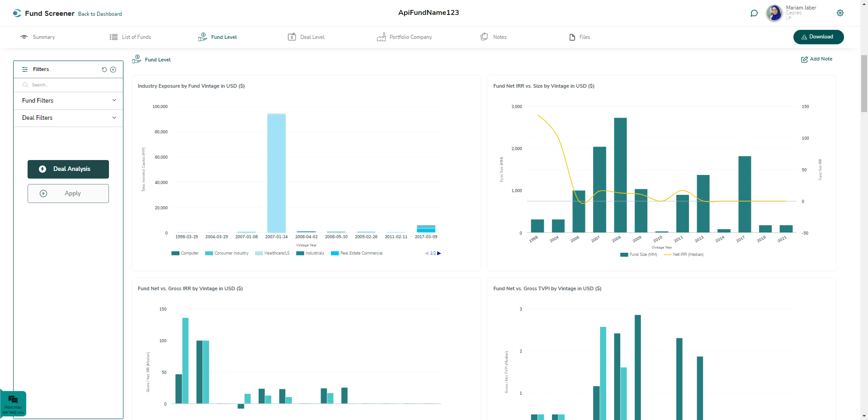868x420 pixels.
Task: Click the filters sliders icon
Action: (x=25, y=69)
